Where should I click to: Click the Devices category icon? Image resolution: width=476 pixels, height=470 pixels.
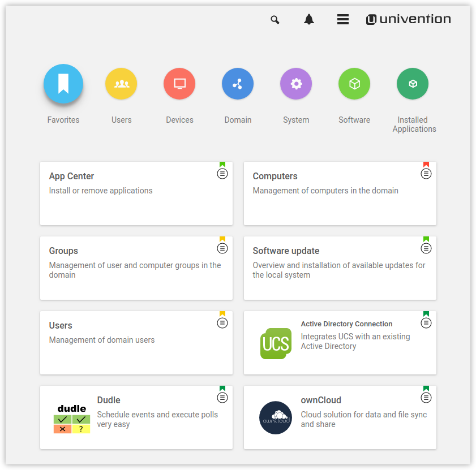pos(179,83)
